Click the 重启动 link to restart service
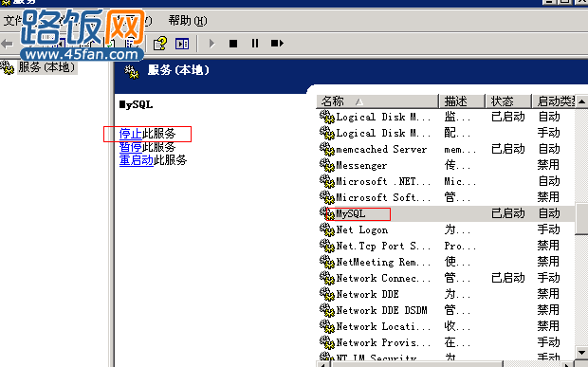The height and width of the screenshot is (367, 588). (x=137, y=160)
